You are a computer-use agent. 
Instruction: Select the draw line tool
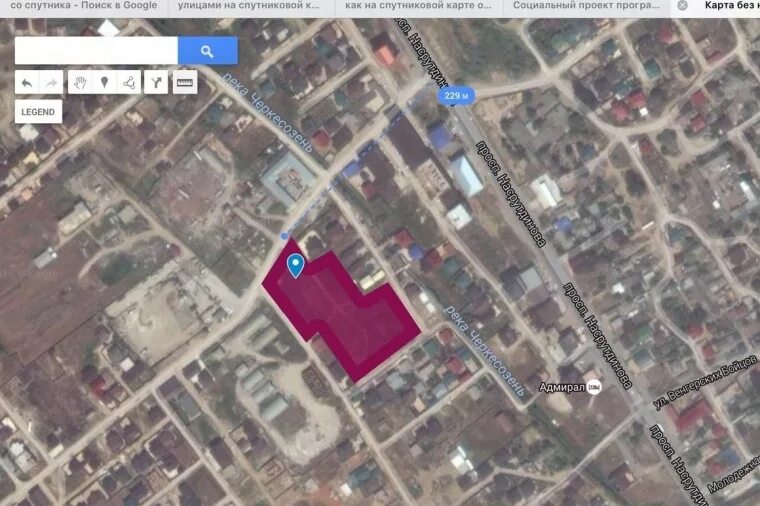tap(129, 83)
